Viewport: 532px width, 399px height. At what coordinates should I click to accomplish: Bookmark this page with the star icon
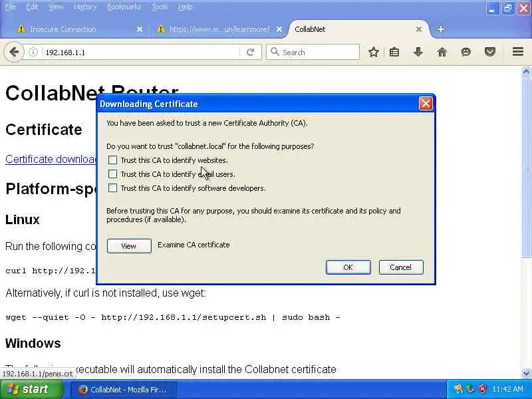pyautogui.click(x=374, y=53)
